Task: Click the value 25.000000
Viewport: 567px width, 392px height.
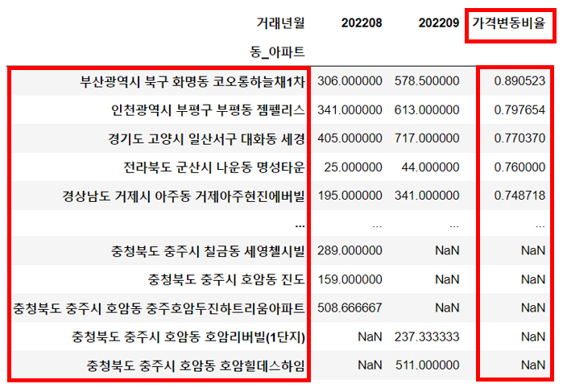Action: click(353, 167)
